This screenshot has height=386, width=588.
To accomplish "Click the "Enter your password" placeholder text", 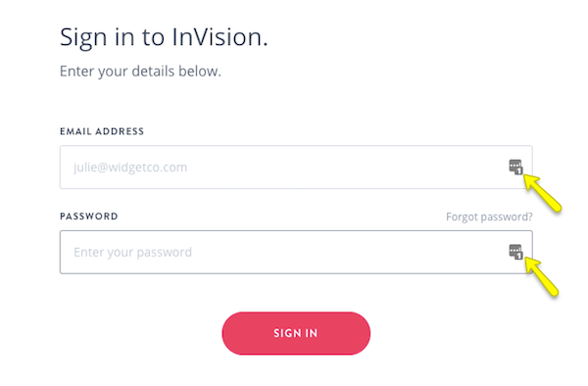I will pyautogui.click(x=132, y=252).
